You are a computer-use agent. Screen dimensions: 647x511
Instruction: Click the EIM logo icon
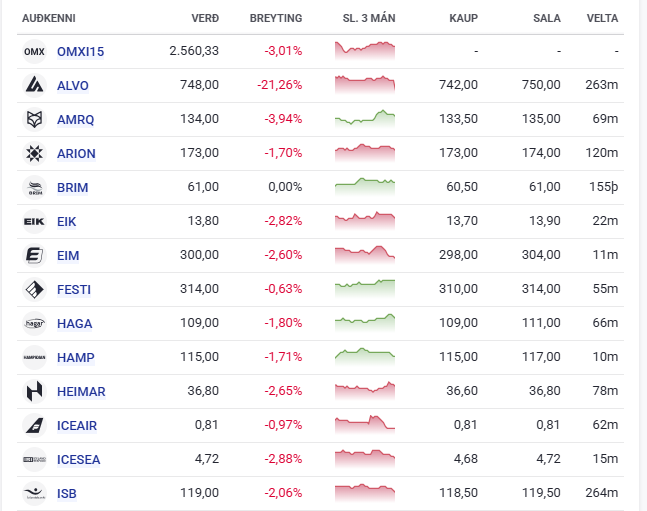34,255
